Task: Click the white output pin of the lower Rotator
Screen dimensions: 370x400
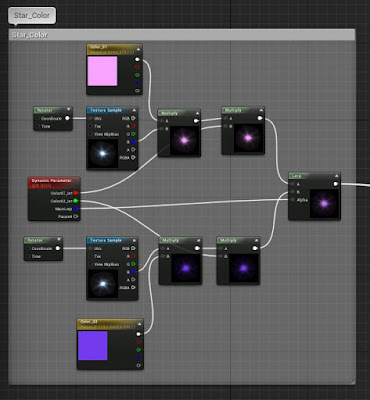Action: click(x=58, y=248)
